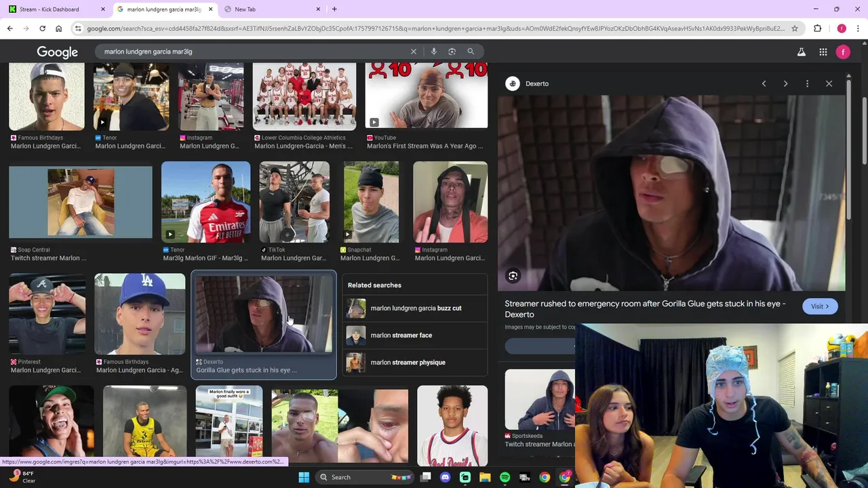This screenshot has height=488, width=868.
Task: Open the Google apps grid
Action: point(823,52)
